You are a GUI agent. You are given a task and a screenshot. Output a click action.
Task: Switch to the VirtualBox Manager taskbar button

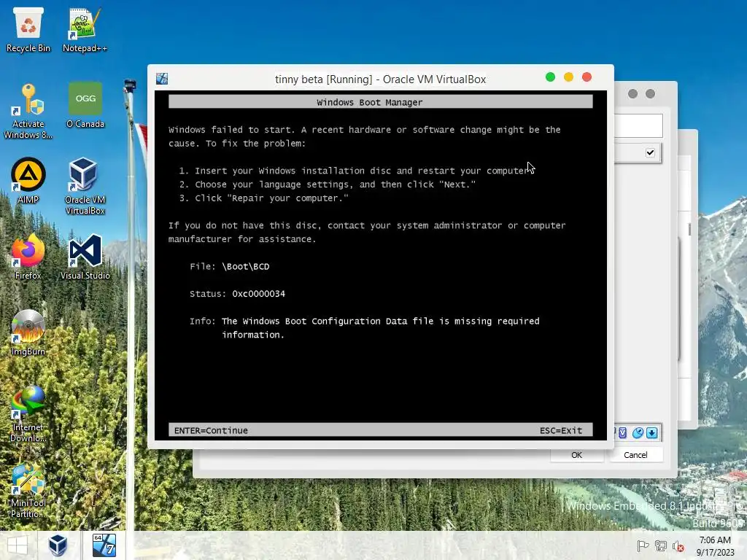coord(58,545)
